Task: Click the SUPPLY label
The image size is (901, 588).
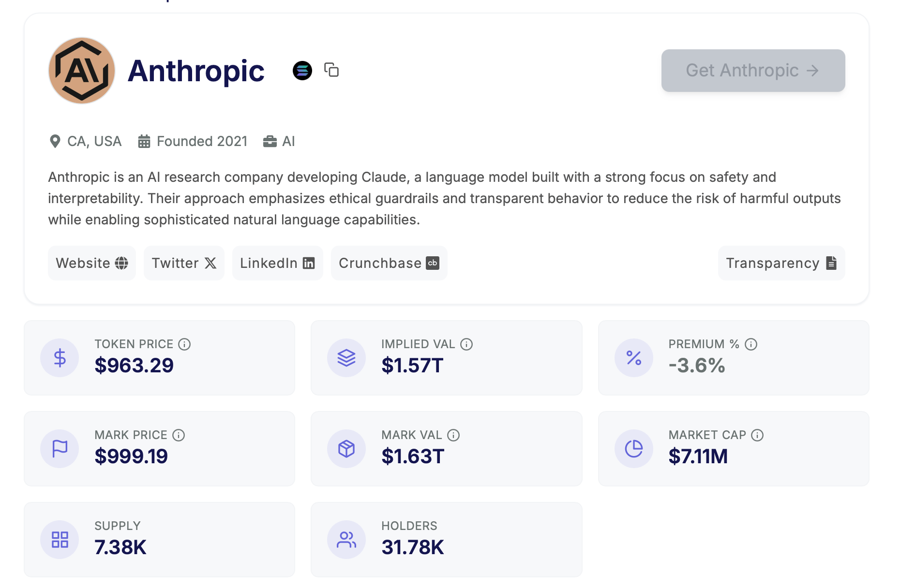Action: [x=118, y=526]
